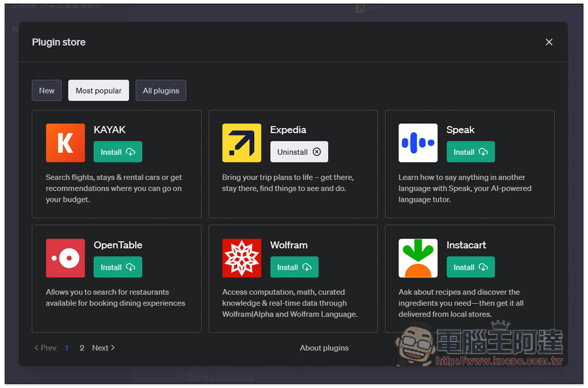Install the Wolfram plugin
The height and width of the screenshot is (388, 588).
pyautogui.click(x=294, y=267)
